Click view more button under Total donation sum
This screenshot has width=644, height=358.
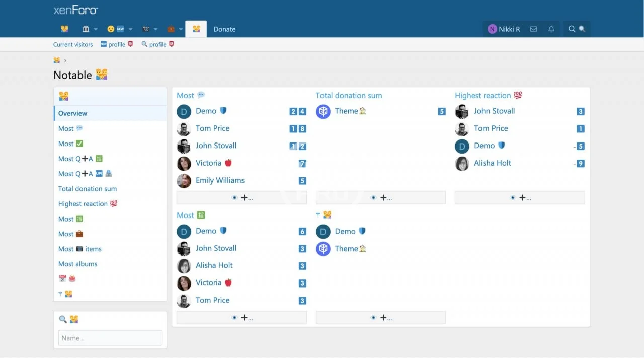(x=380, y=198)
